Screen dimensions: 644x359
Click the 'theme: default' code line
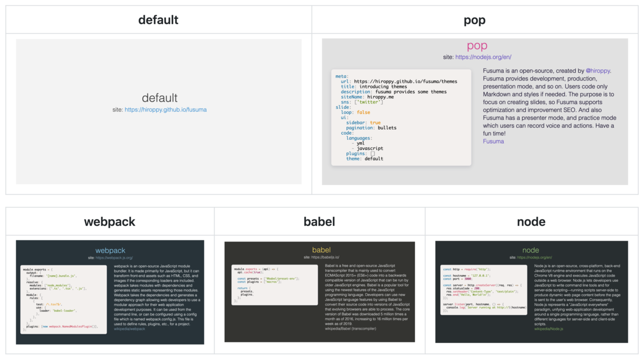pos(364,159)
